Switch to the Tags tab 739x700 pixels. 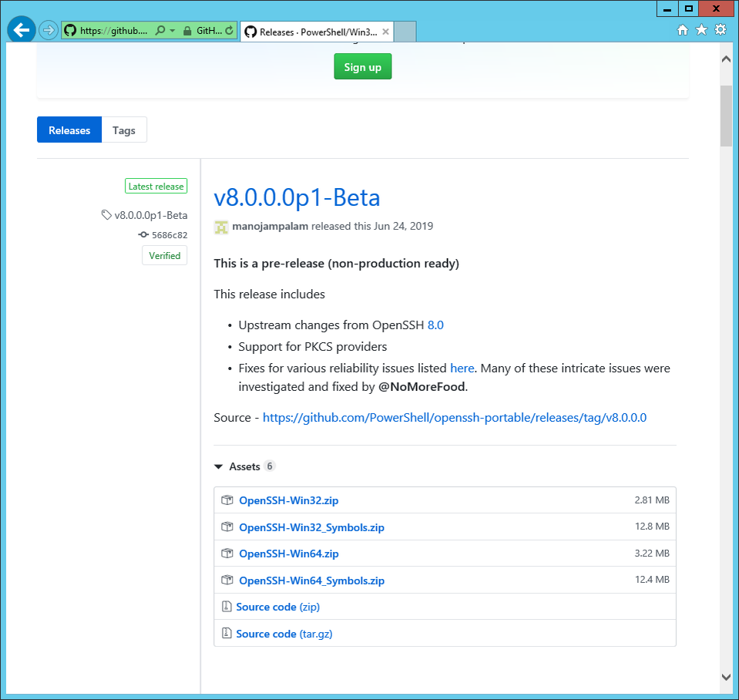tap(124, 130)
